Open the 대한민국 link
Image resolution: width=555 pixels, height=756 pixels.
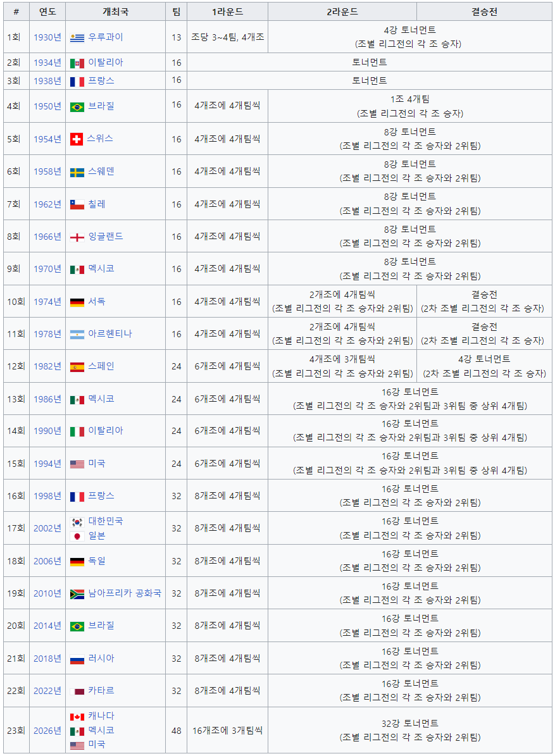pos(106,521)
